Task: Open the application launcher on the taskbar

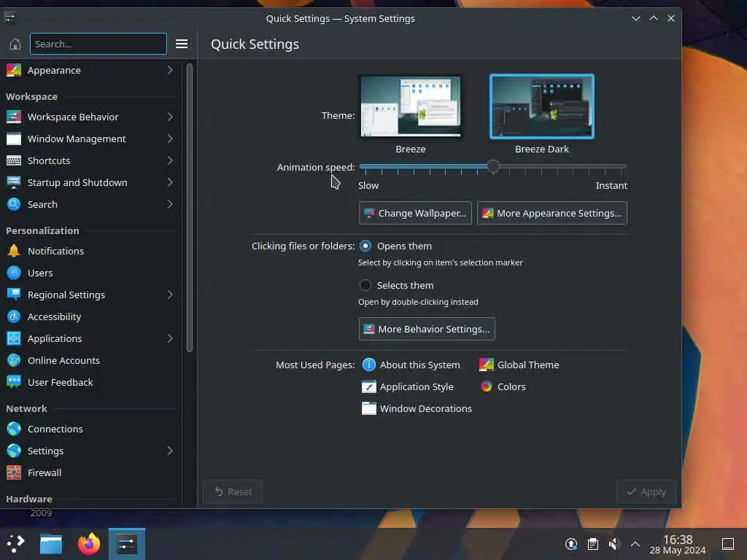Action: point(16,544)
